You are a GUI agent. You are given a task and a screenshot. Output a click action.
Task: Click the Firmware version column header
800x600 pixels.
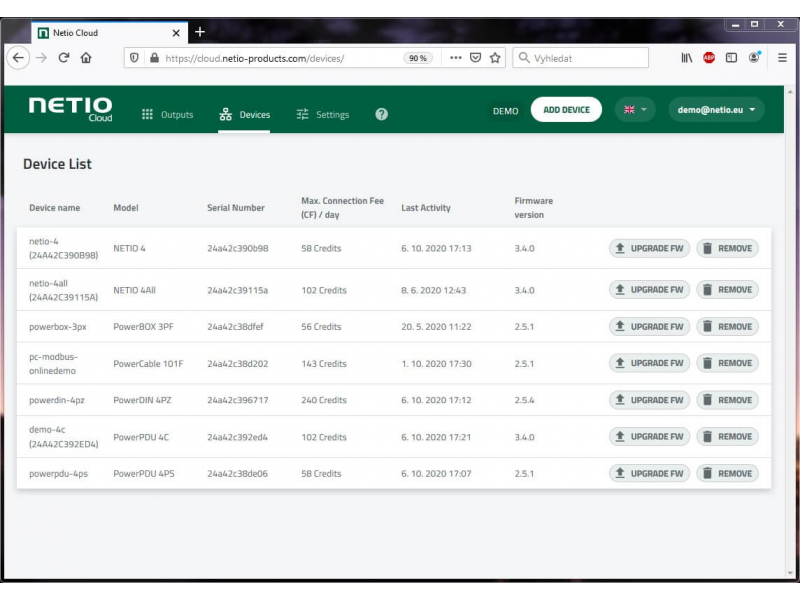pyautogui.click(x=534, y=208)
